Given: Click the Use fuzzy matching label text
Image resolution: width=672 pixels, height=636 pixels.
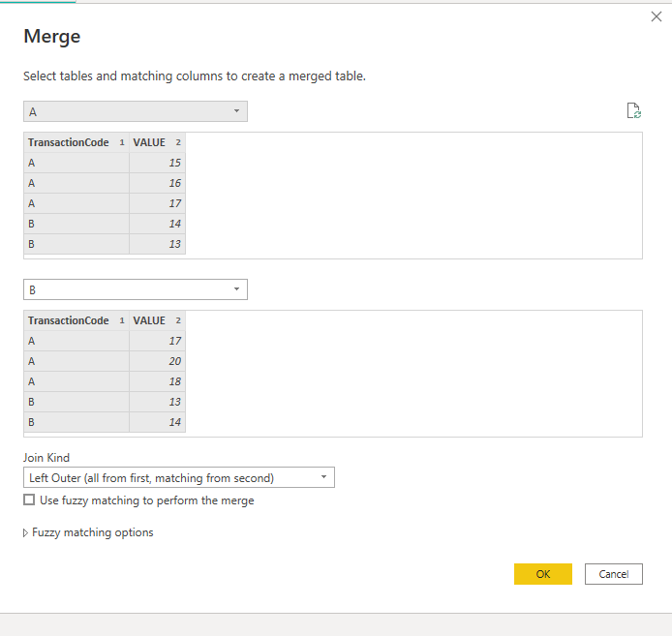Looking at the screenshot, I should point(147,500).
